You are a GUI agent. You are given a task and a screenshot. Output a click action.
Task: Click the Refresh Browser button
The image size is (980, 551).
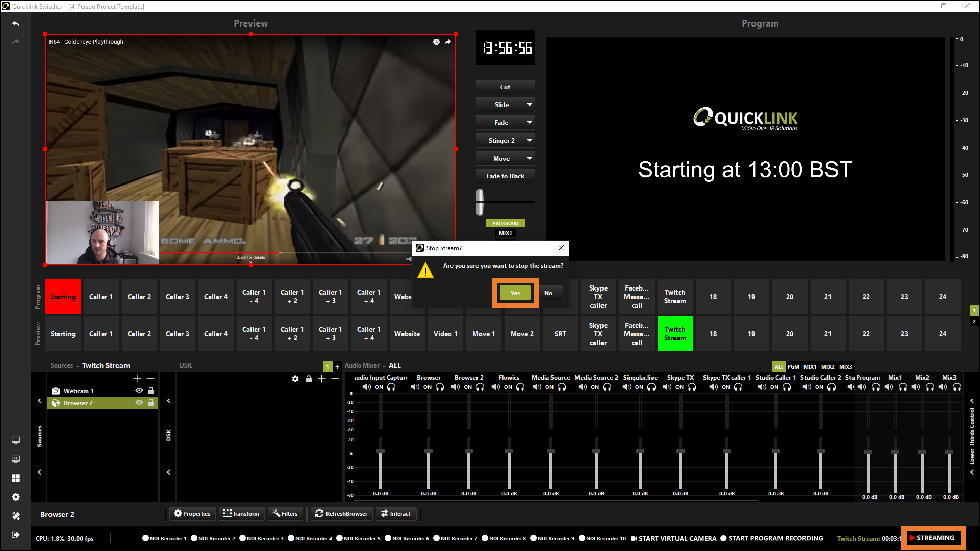pos(341,514)
